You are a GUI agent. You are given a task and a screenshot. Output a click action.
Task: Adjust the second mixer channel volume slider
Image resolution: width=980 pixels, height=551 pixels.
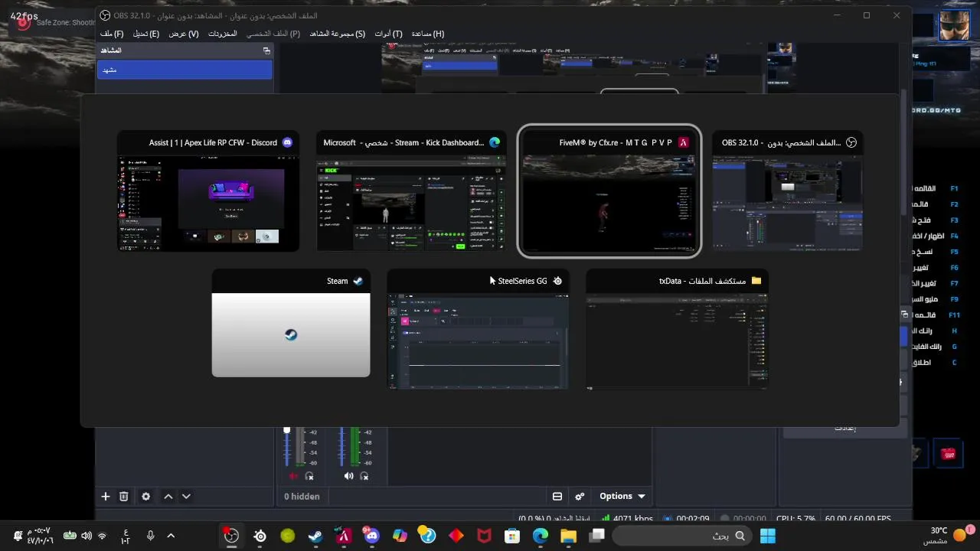pyautogui.click(x=342, y=447)
